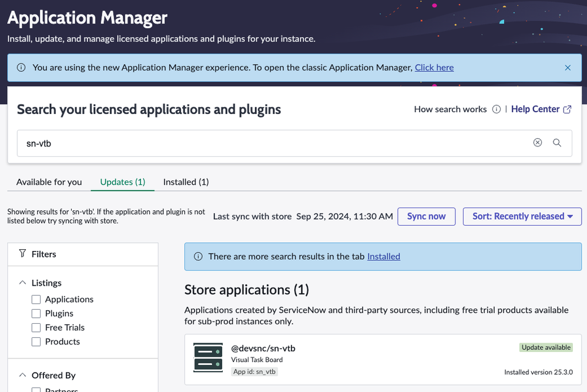Tick the Free Trials checkbox

pyautogui.click(x=36, y=327)
